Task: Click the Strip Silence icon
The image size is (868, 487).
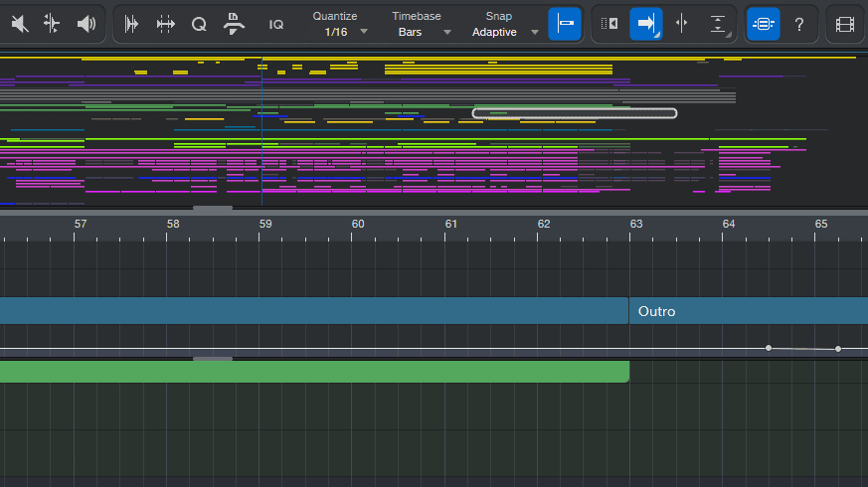Action: 131,24
